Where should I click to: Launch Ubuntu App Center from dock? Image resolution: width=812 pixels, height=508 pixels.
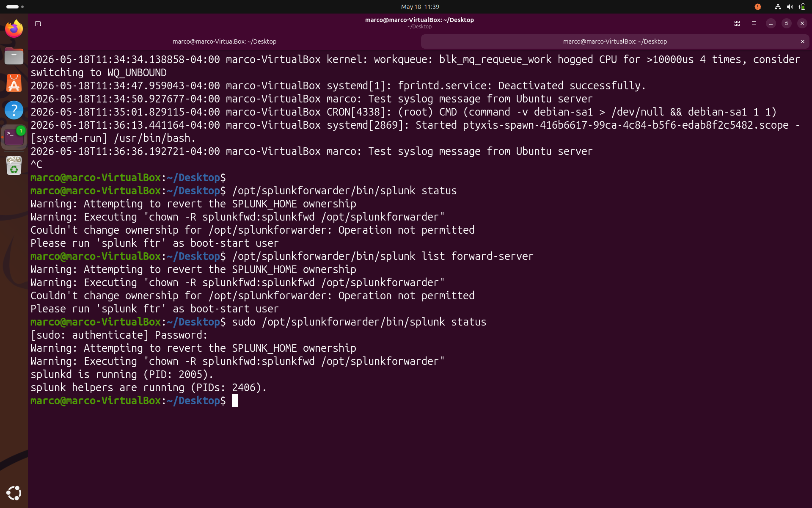(x=14, y=83)
